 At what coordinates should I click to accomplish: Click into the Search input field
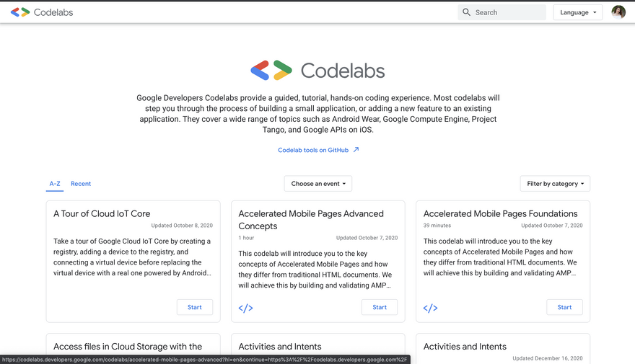(507, 12)
